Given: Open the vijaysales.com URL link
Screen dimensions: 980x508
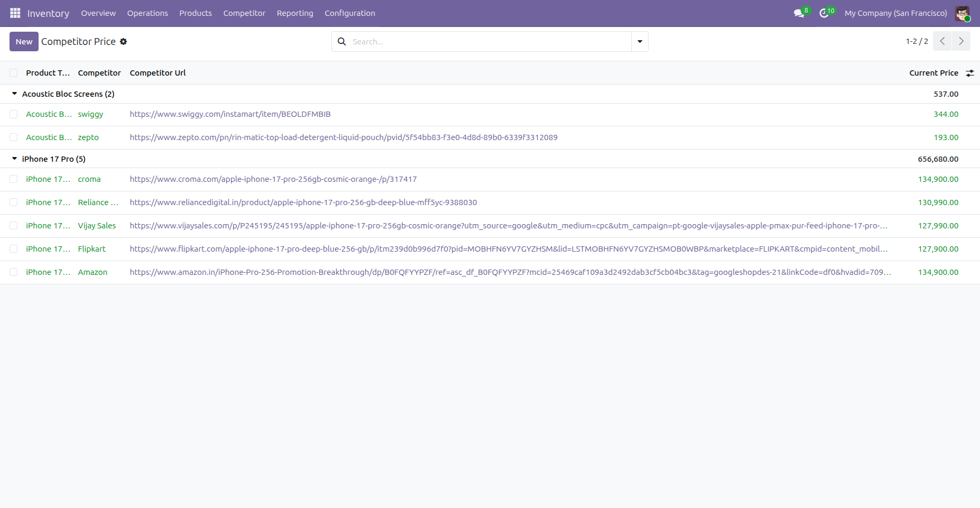Looking at the screenshot, I should [x=509, y=226].
